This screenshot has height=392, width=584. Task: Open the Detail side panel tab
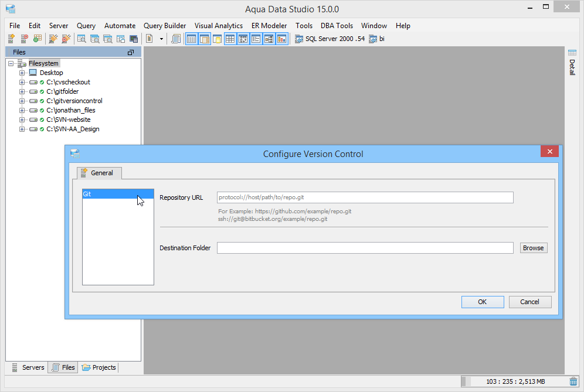[572, 63]
